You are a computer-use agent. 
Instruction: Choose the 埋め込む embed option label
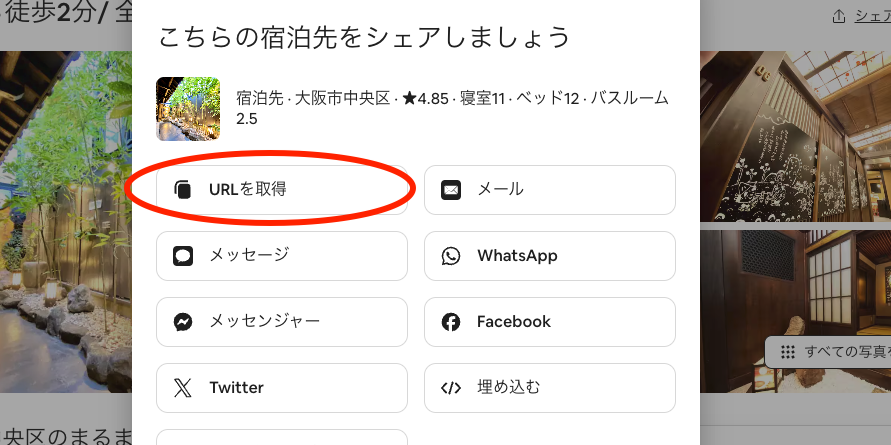coord(509,388)
